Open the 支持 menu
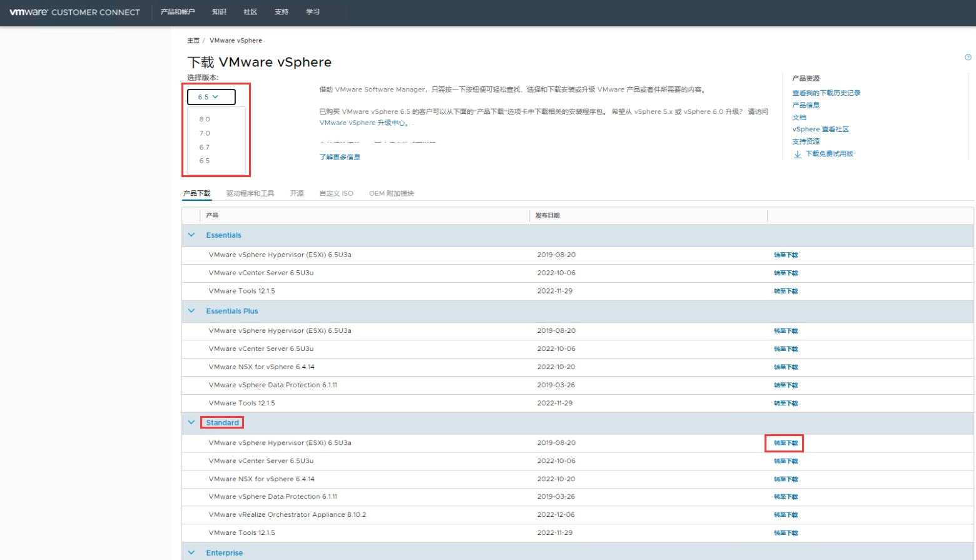 click(x=282, y=12)
